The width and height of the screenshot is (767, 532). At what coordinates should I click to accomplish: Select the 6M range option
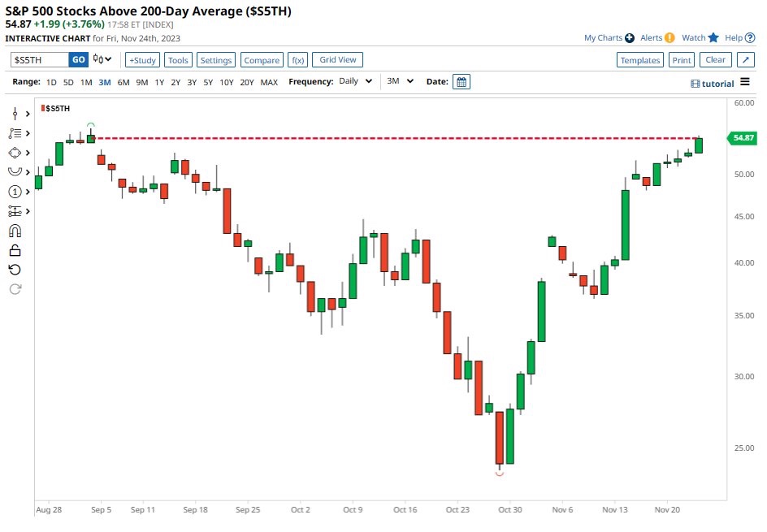123,82
